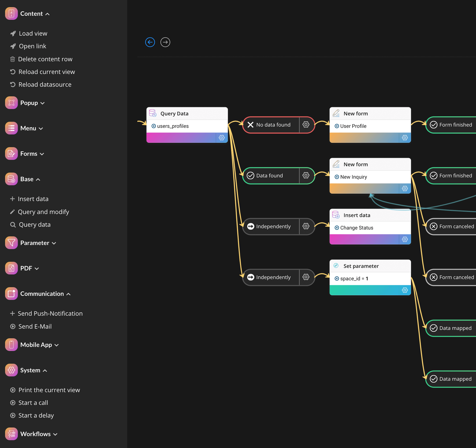Open settings gear on User Profile form node

[405, 138]
